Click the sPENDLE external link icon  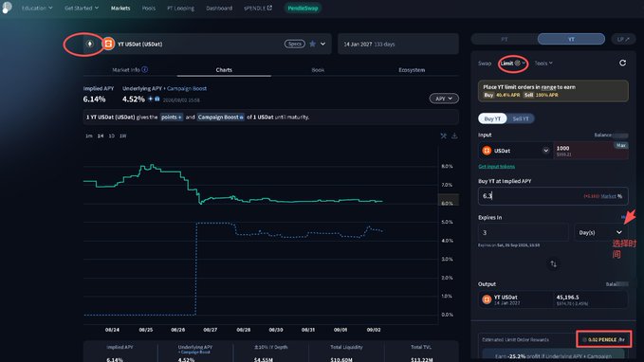[x=269, y=8]
